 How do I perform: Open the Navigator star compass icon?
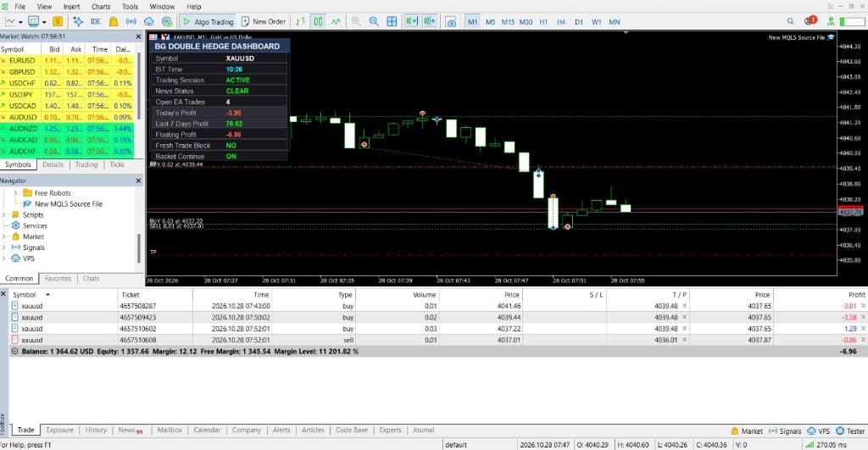[x=78, y=21]
